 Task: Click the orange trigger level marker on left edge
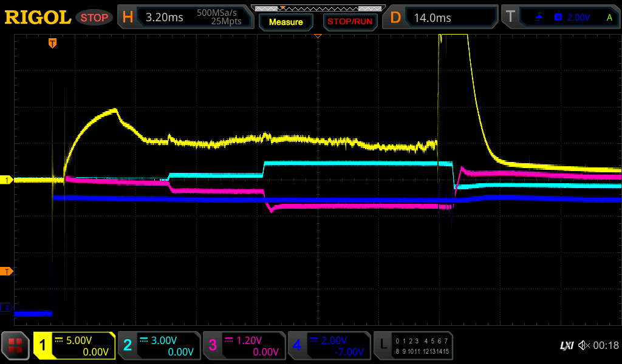[7, 271]
